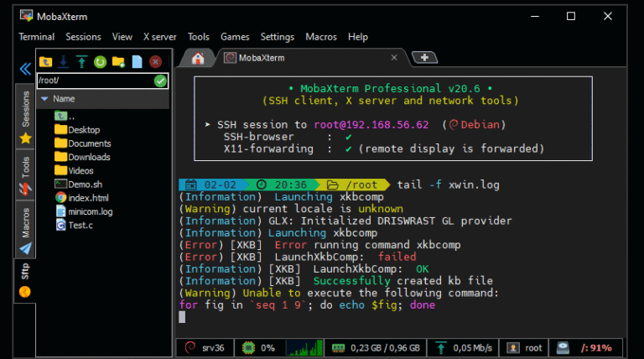Open the Sessions menu
The image size is (644, 359).
coord(83,37)
